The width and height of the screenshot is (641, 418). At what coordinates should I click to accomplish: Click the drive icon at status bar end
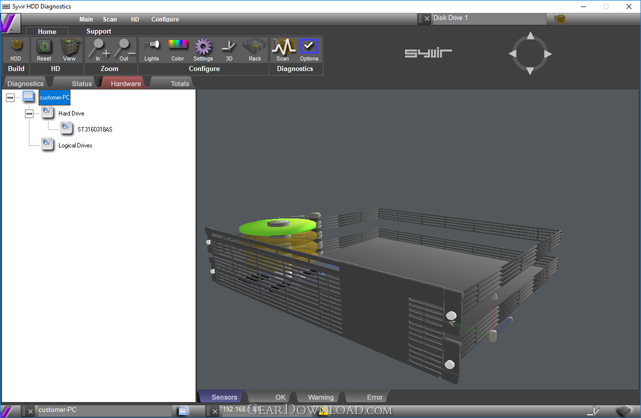(x=624, y=411)
